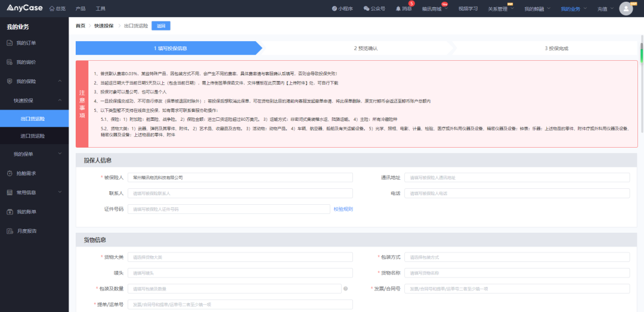The image size is (644, 312).
Task: Expand the 我的保单 sidebar submenu
Action: point(60,154)
